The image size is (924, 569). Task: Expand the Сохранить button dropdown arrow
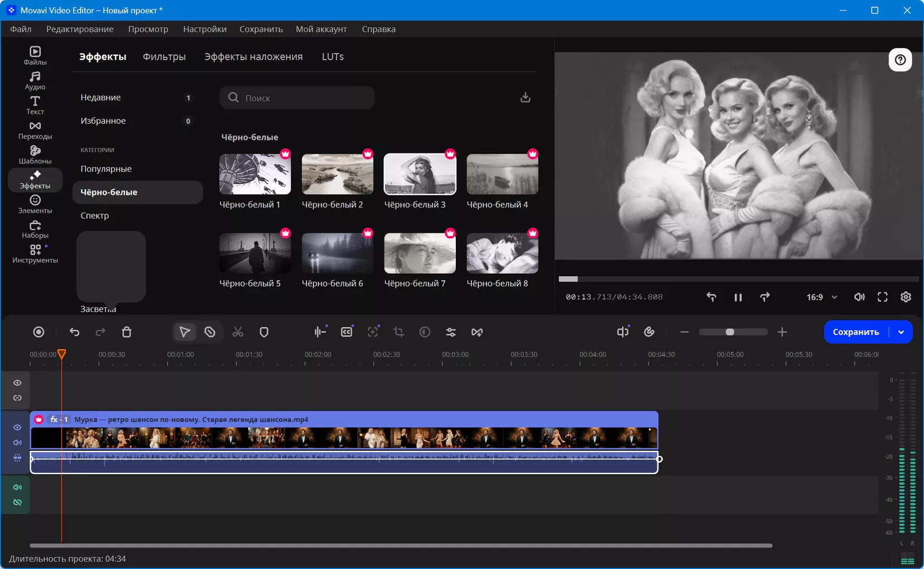tap(901, 332)
